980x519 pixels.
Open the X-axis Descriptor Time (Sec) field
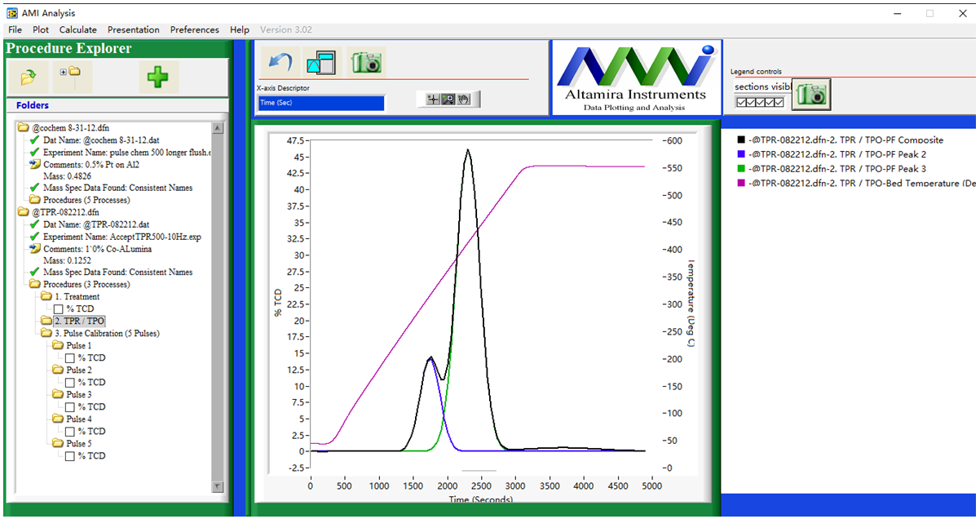pyautogui.click(x=320, y=103)
